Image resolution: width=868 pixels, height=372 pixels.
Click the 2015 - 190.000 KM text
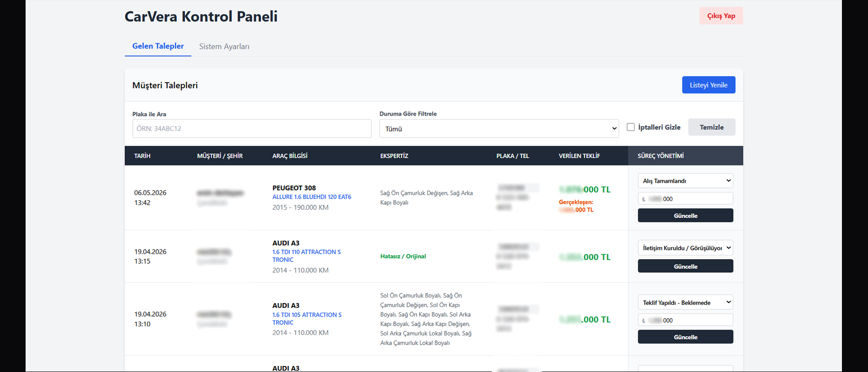click(x=301, y=207)
